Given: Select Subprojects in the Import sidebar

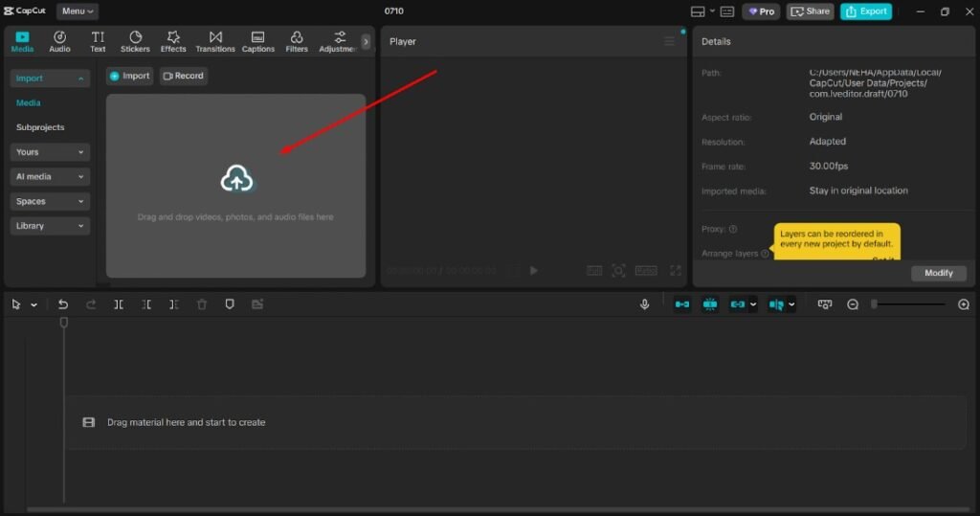Looking at the screenshot, I should (40, 127).
